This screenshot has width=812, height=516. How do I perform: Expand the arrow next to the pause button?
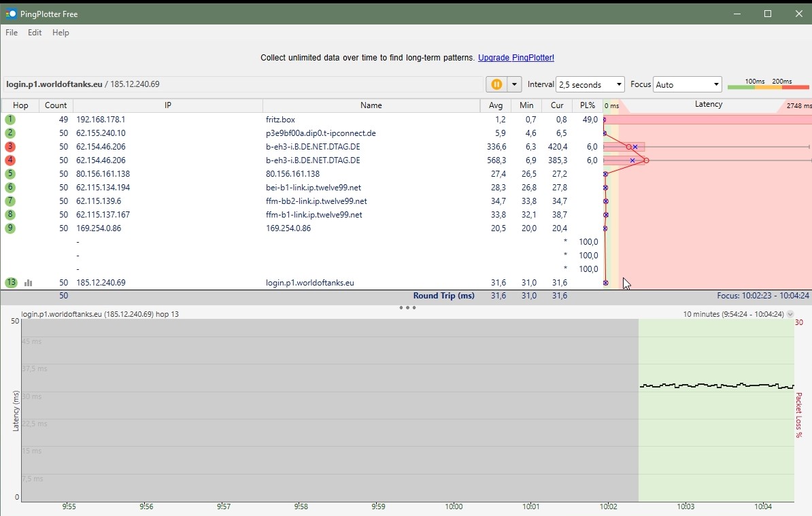pyautogui.click(x=514, y=84)
